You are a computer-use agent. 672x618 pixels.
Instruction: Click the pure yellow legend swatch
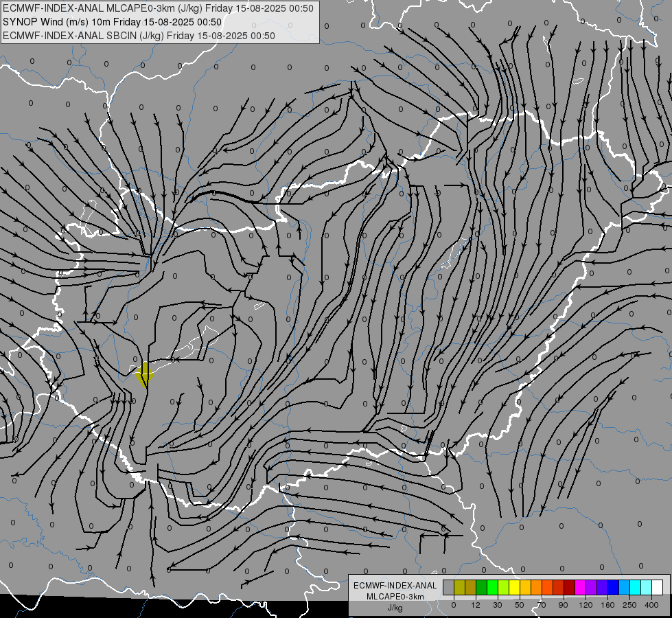pyautogui.click(x=514, y=587)
